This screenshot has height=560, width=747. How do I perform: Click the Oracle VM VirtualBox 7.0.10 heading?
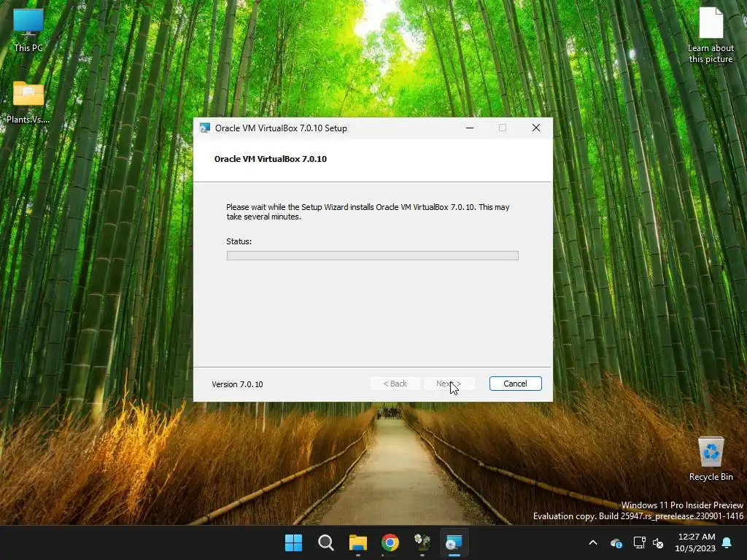point(270,159)
